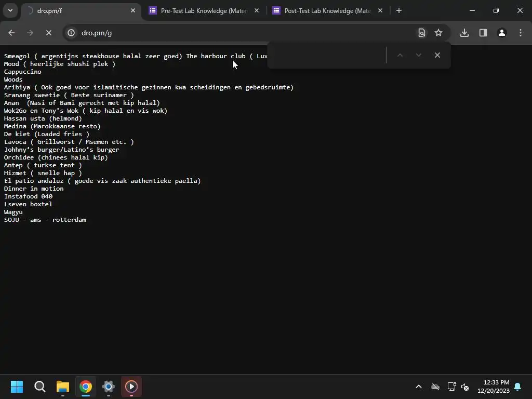Click the text line 'Woods'
This screenshot has height=399, width=532.
click(13, 79)
